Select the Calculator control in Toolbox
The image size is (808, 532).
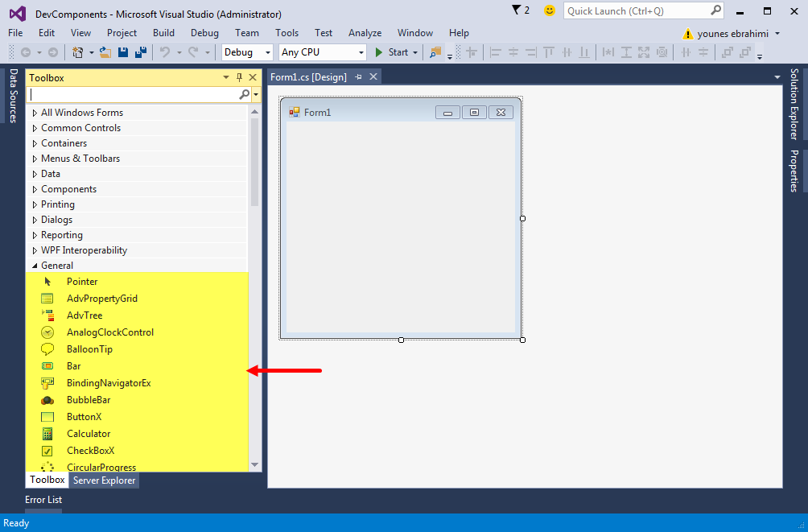pyautogui.click(x=89, y=434)
